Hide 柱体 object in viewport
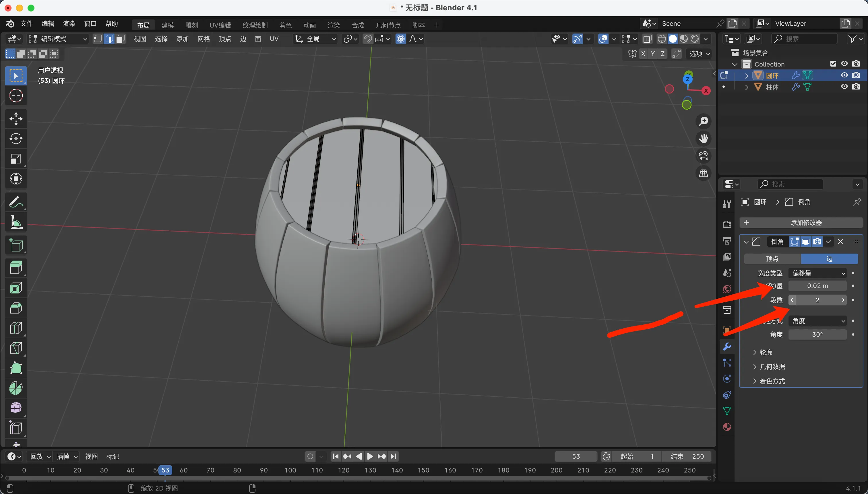The height and width of the screenshot is (494, 868). point(844,87)
